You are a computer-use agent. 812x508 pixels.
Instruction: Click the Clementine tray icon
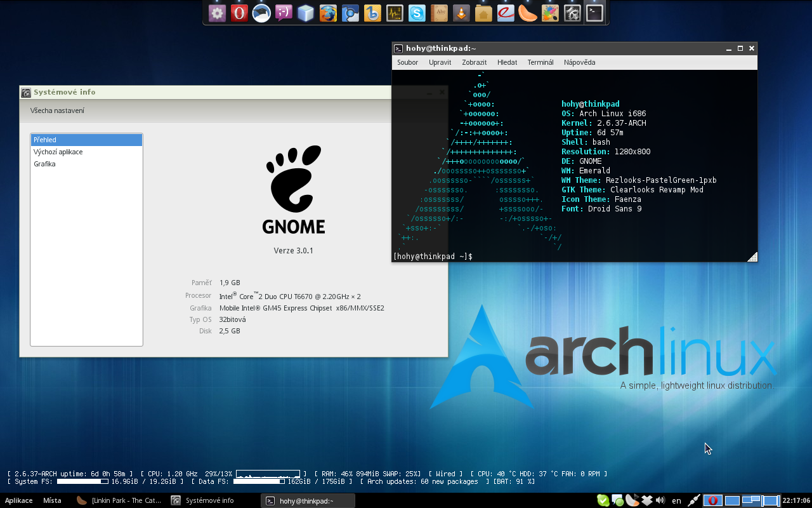click(632, 500)
